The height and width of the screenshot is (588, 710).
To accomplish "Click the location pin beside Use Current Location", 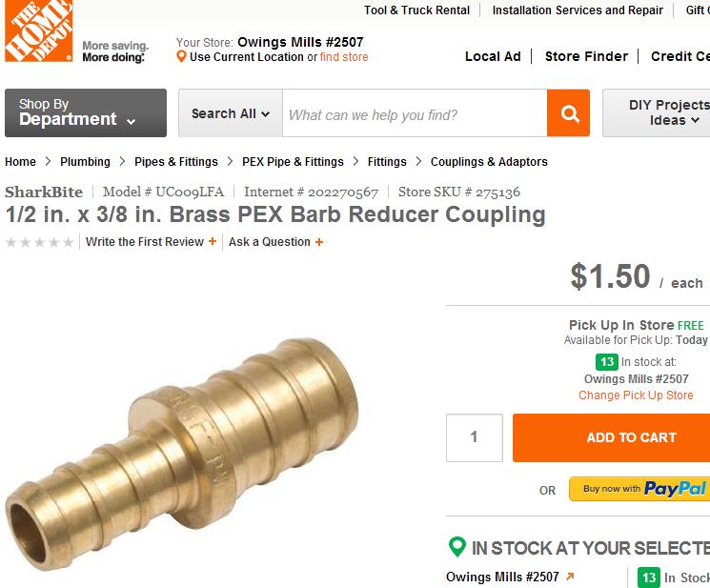I will 181,56.
